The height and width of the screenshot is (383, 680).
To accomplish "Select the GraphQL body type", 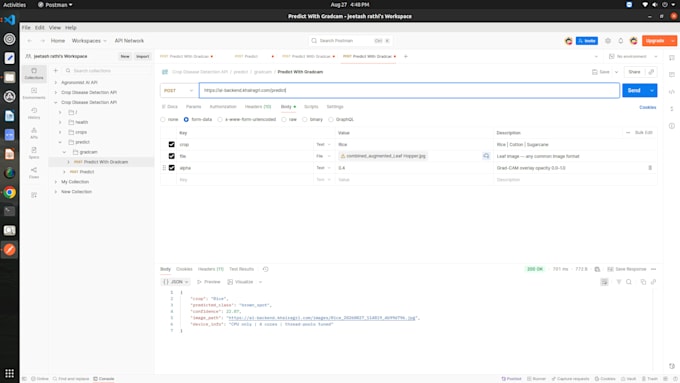I will 331,119.
